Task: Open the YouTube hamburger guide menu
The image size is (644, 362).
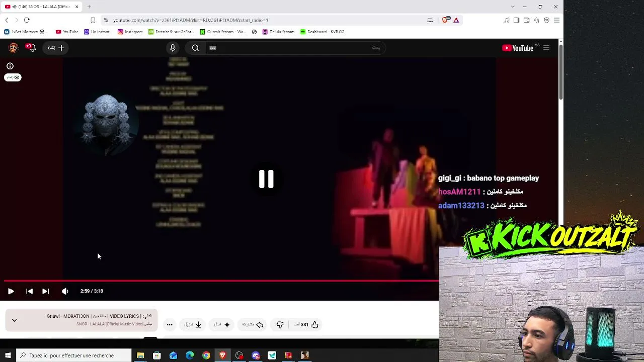Action: pos(546,48)
